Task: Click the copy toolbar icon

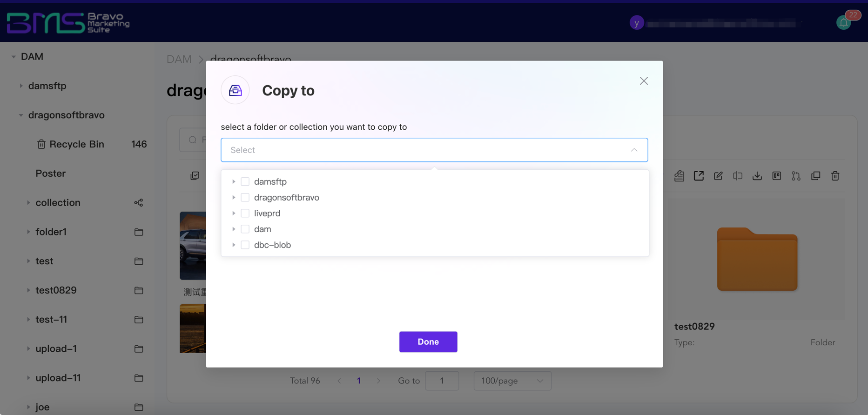Action: point(816,176)
